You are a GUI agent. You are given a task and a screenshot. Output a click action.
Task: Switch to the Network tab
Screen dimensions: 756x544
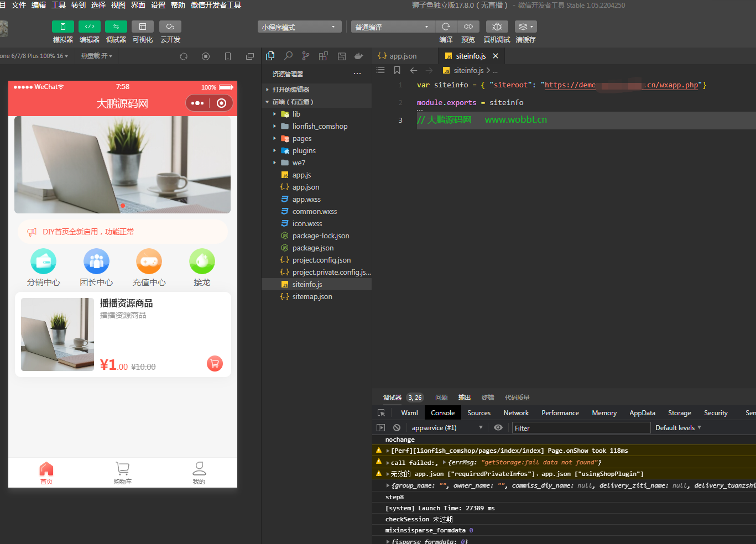coord(516,413)
